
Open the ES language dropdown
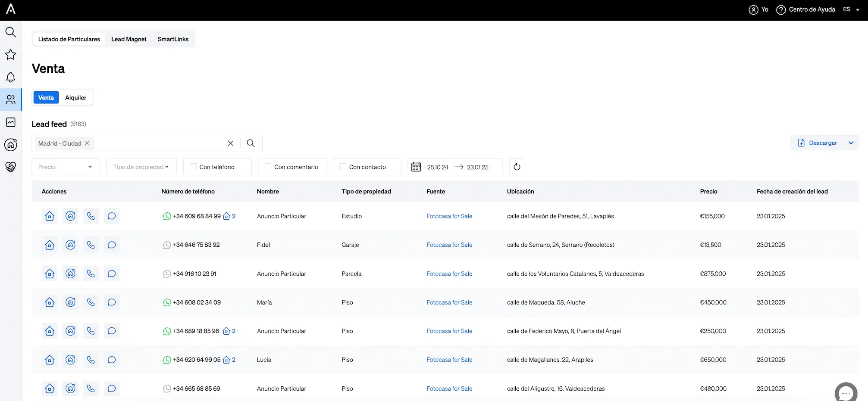pos(851,9)
